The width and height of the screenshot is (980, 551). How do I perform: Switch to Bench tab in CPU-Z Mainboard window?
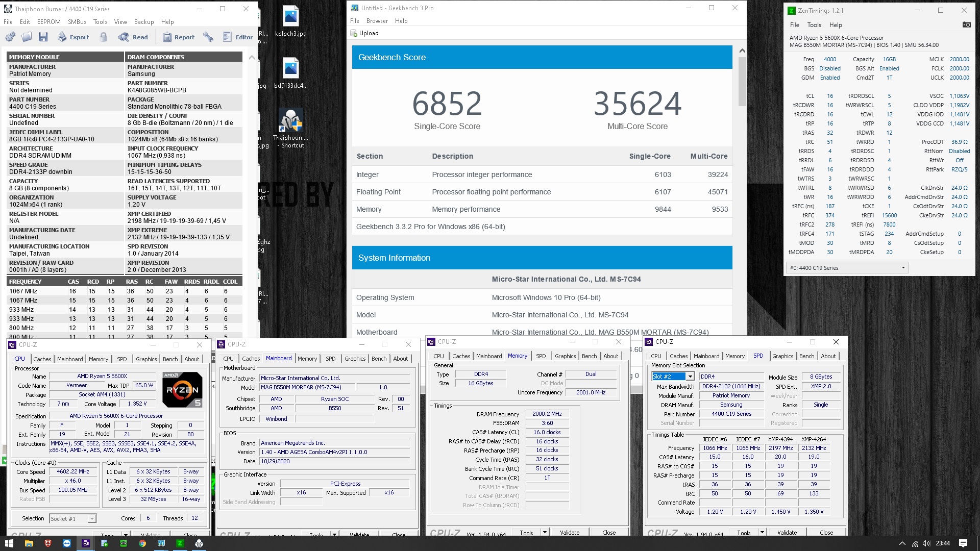pyautogui.click(x=379, y=359)
